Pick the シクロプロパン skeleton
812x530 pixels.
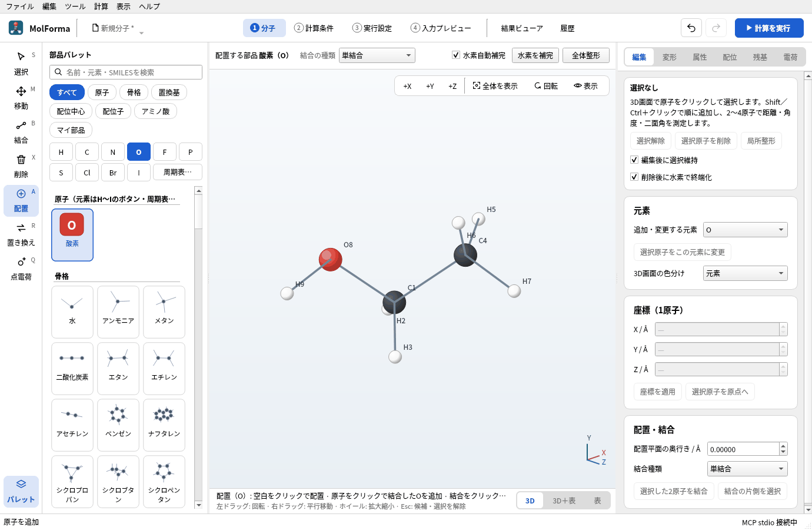pos(72,482)
